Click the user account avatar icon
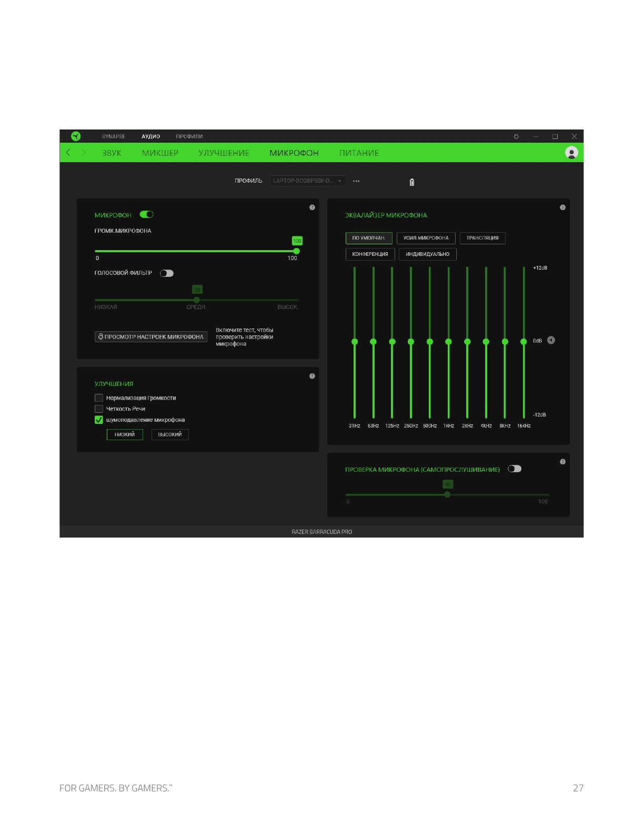644x834 pixels. [571, 153]
